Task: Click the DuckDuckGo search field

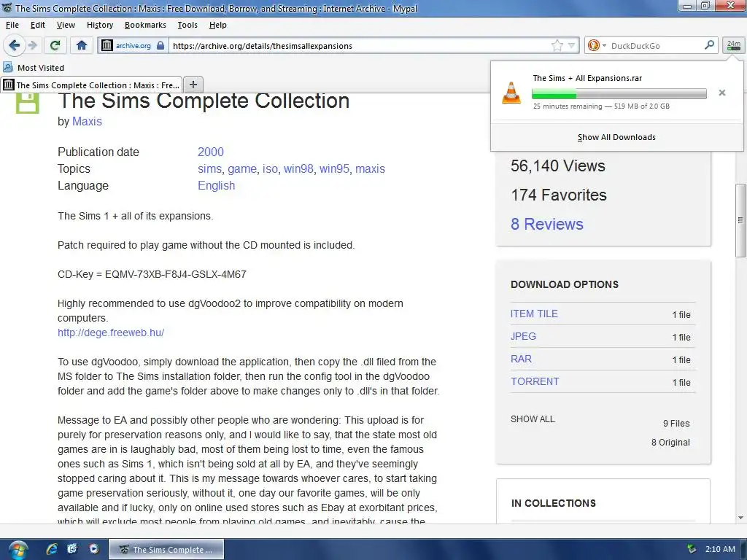Action: click(x=656, y=46)
